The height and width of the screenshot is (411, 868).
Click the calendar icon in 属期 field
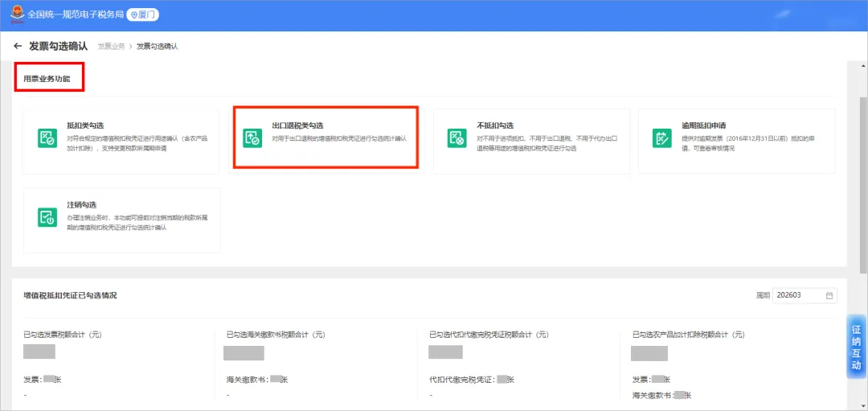click(829, 296)
